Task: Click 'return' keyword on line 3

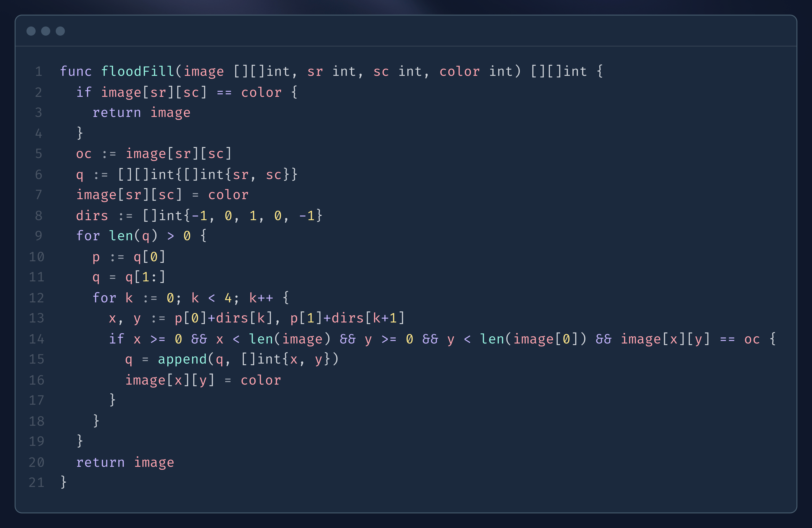Action: (117, 113)
